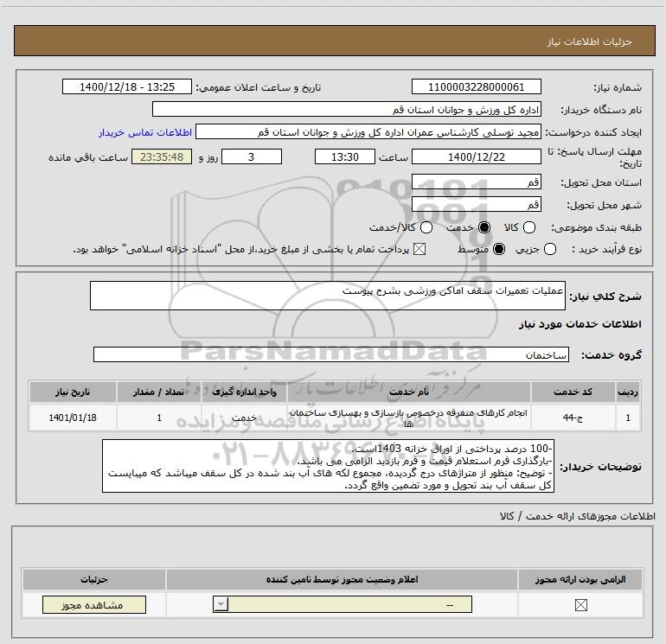Click the buyer organization name field

pyautogui.click(x=347, y=110)
